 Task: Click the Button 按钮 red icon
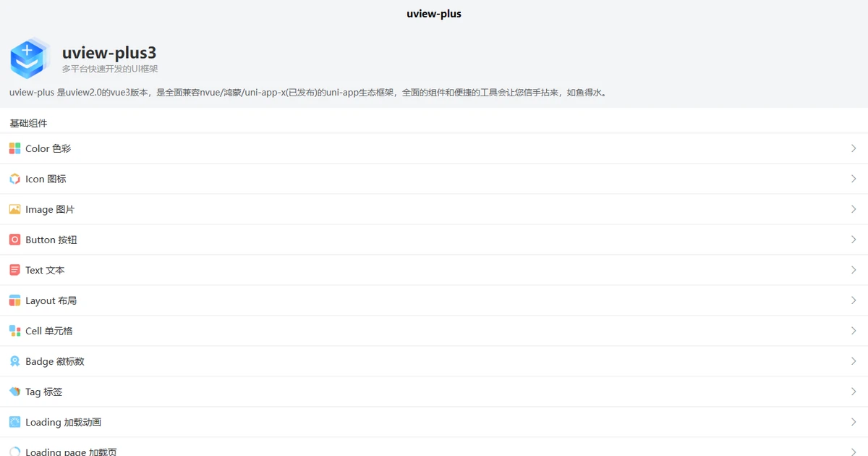[14, 240]
